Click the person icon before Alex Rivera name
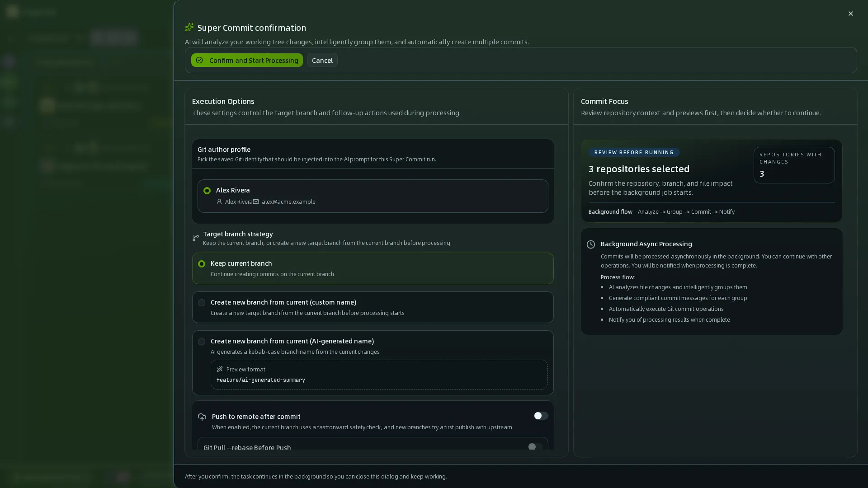The height and width of the screenshot is (488, 868). (219, 202)
